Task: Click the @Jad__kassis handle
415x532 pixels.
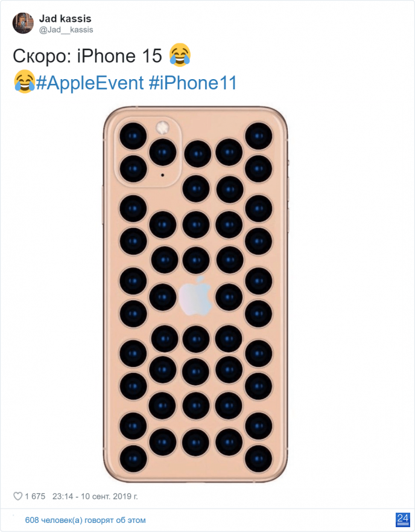Action: [x=66, y=30]
